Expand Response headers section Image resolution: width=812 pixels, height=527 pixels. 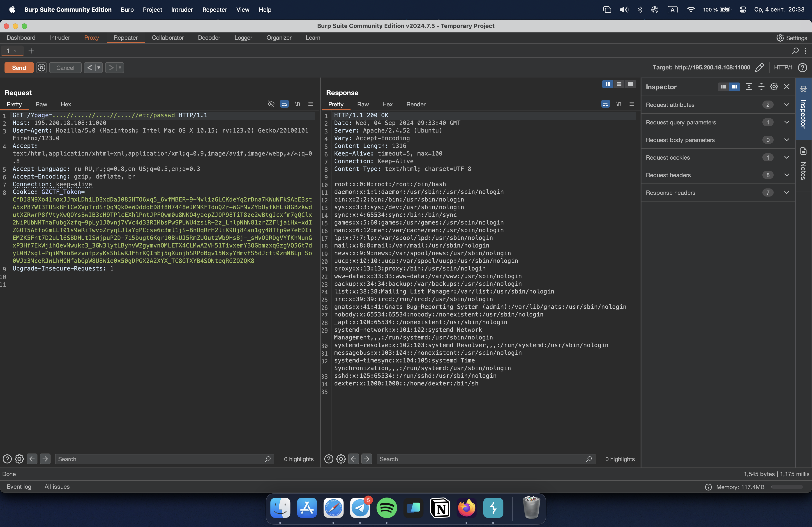787,192
